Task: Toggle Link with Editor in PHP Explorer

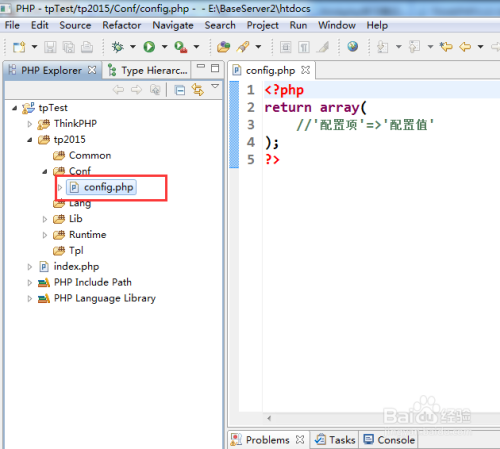Action: [198, 90]
